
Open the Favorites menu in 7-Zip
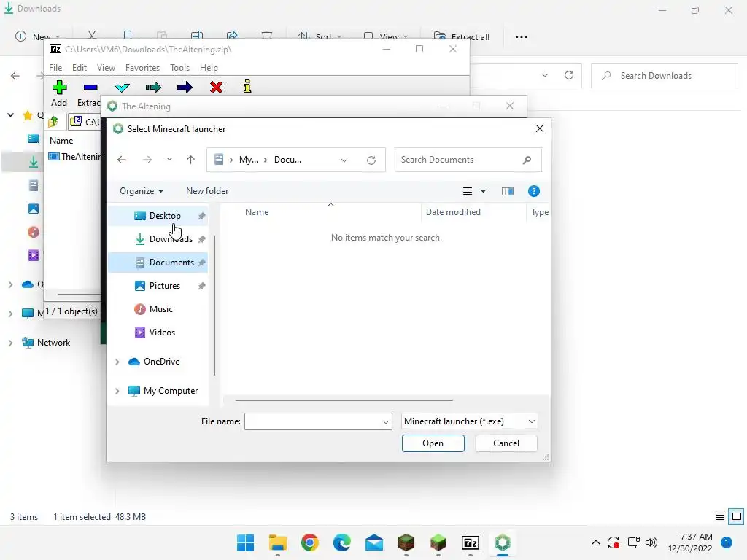[x=142, y=68]
